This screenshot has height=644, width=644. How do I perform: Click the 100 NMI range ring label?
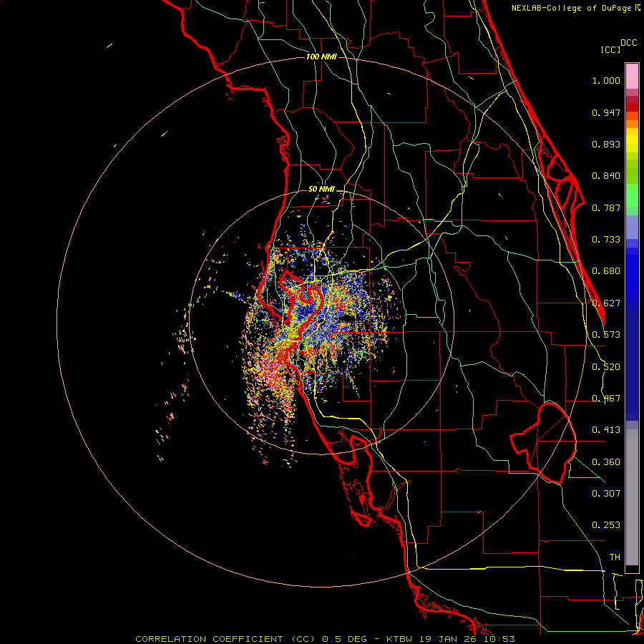321,57
